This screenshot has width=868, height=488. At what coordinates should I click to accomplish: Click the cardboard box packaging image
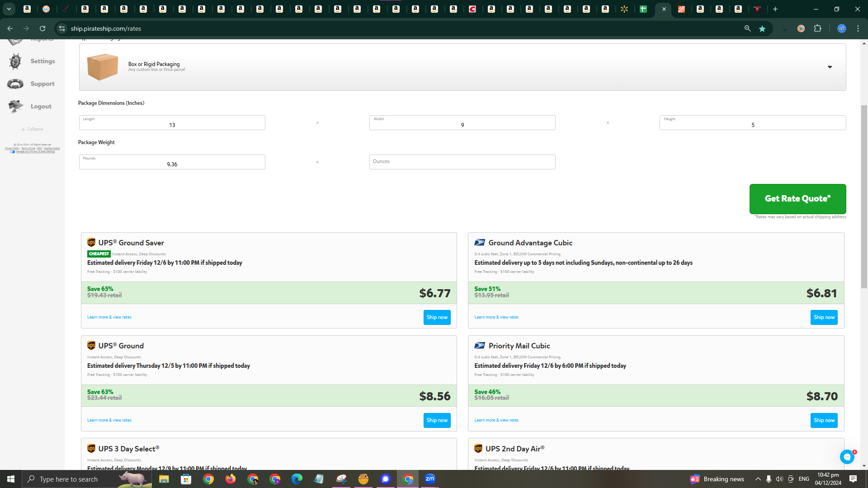click(x=103, y=67)
